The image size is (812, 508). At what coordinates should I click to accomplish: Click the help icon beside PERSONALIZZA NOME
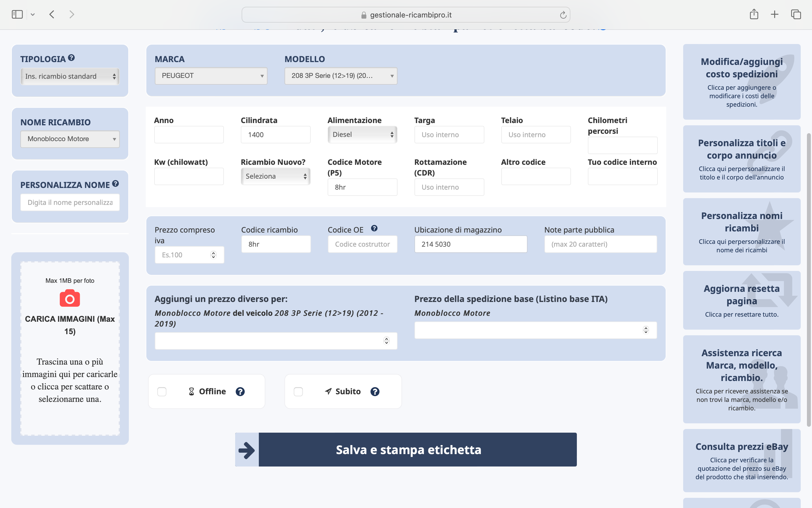115,184
